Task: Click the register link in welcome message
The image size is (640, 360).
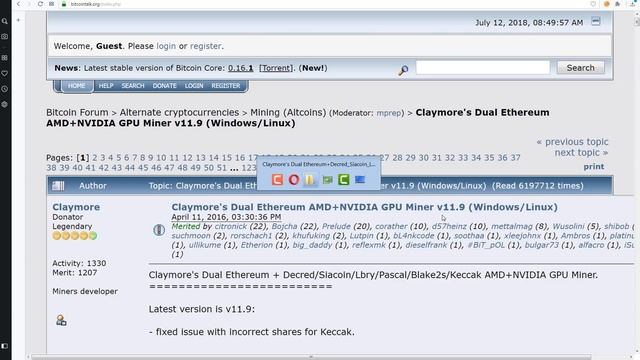Action: click(x=206, y=46)
